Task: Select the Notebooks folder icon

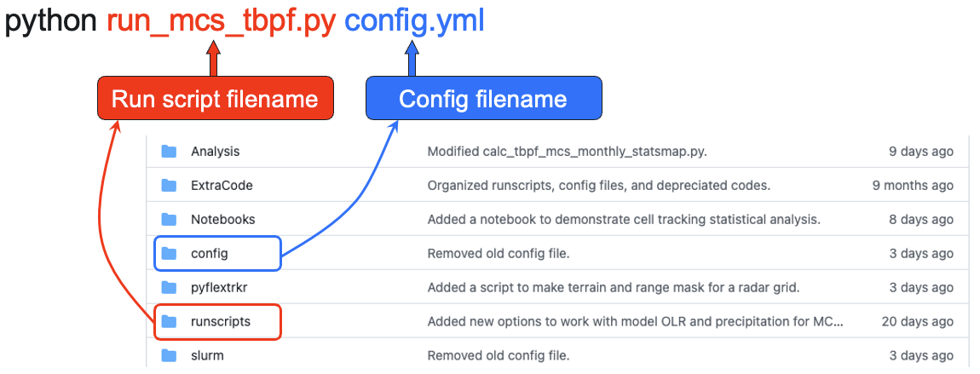Action: coord(169,220)
